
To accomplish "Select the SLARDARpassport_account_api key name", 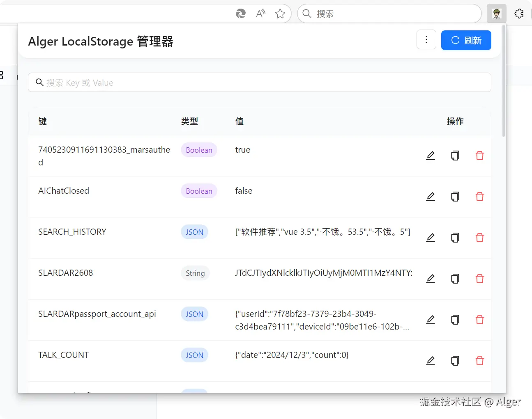I will point(97,314).
